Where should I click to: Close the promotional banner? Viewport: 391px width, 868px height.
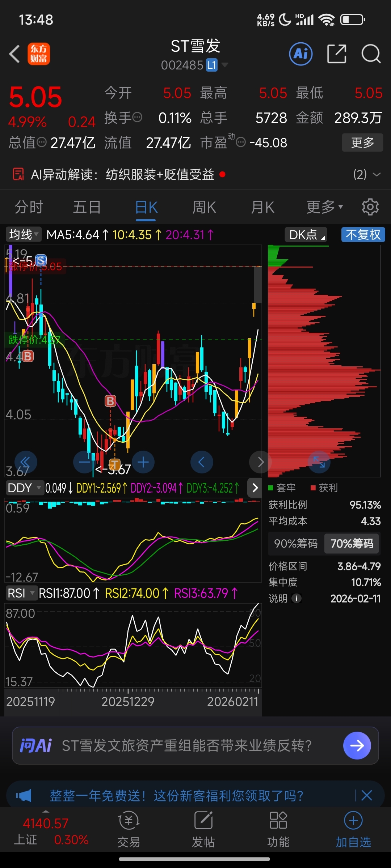click(367, 795)
